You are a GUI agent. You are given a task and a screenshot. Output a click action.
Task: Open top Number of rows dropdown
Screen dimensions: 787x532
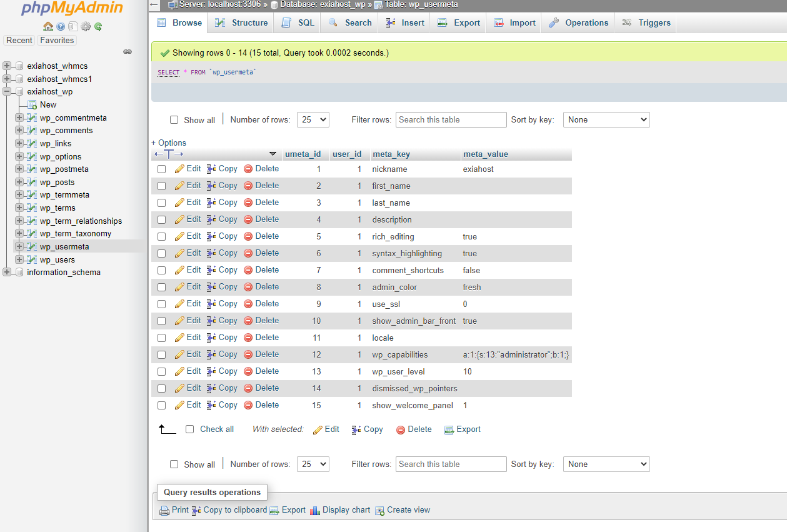[x=313, y=120]
